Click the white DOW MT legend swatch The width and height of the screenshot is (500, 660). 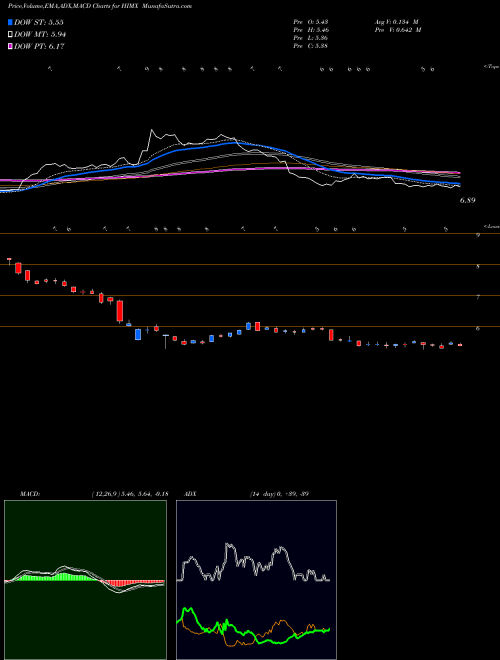pyautogui.click(x=10, y=35)
